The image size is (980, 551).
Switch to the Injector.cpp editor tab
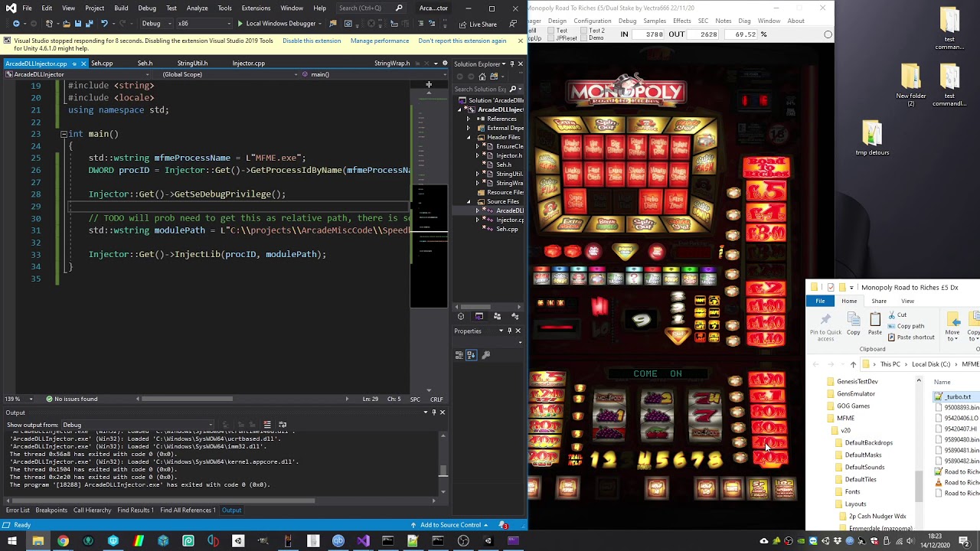click(248, 64)
